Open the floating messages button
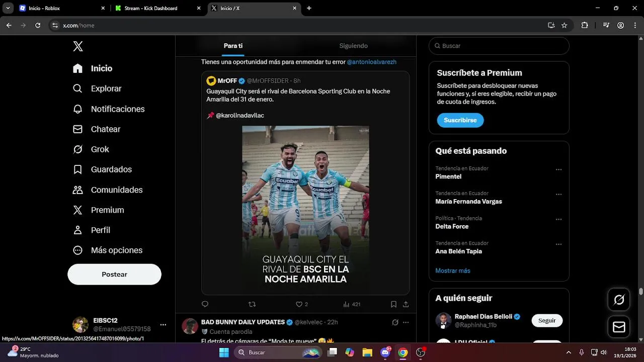Screen dimensions: 644x362 pos(619,327)
